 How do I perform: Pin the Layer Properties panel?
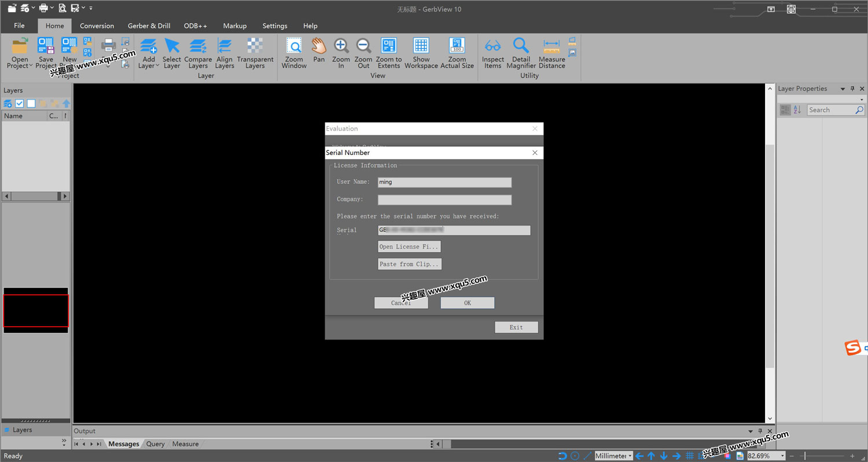click(x=852, y=88)
